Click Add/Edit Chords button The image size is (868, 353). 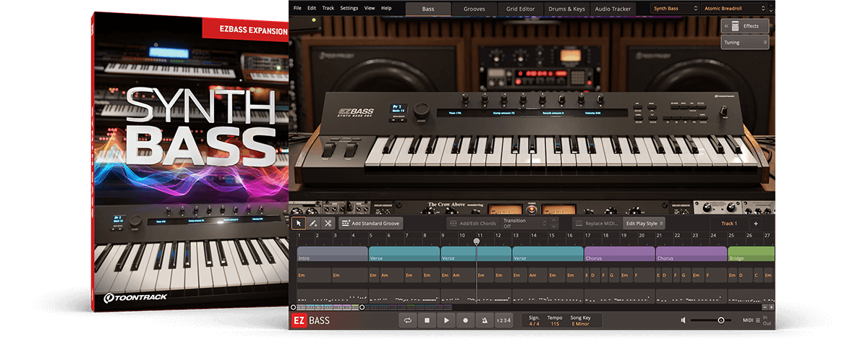point(473,224)
